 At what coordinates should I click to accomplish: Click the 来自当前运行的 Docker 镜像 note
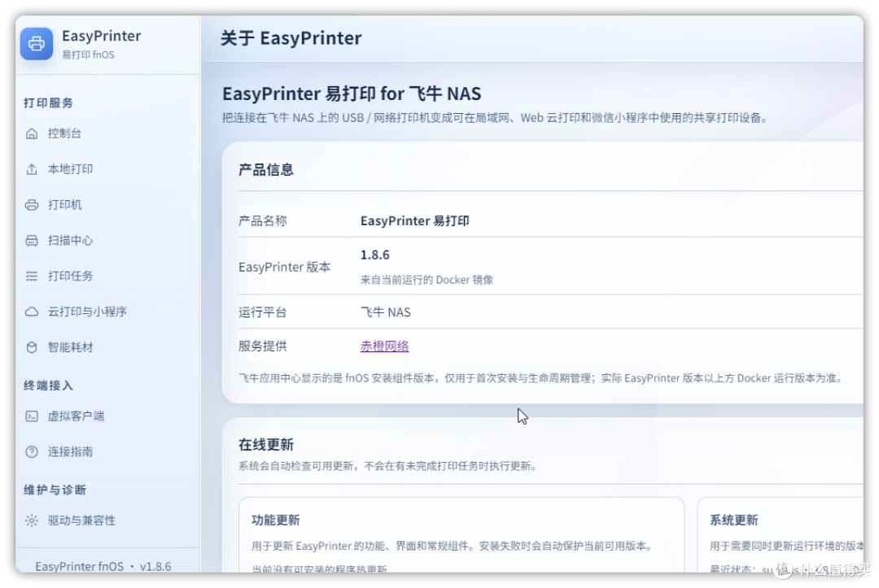pos(426,280)
